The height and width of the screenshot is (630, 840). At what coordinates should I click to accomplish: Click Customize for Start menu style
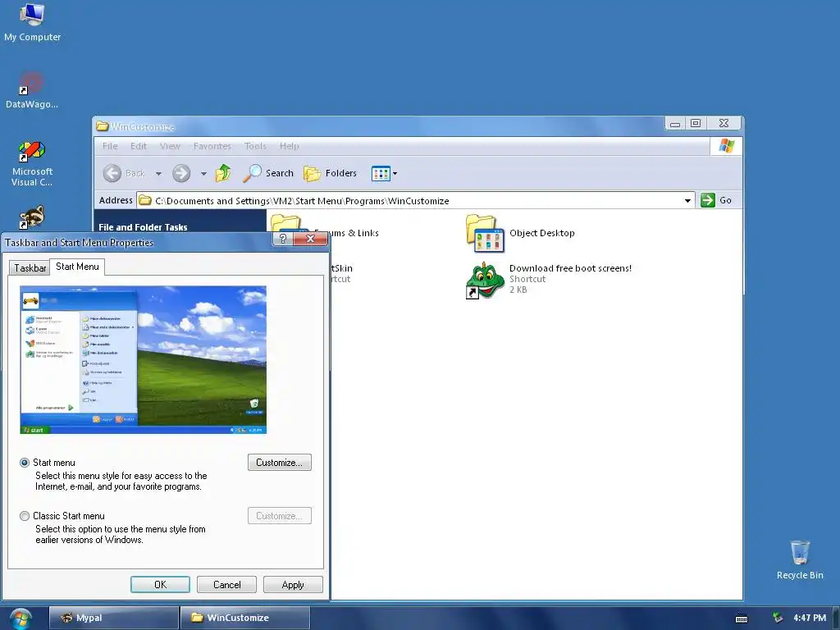[x=279, y=463]
